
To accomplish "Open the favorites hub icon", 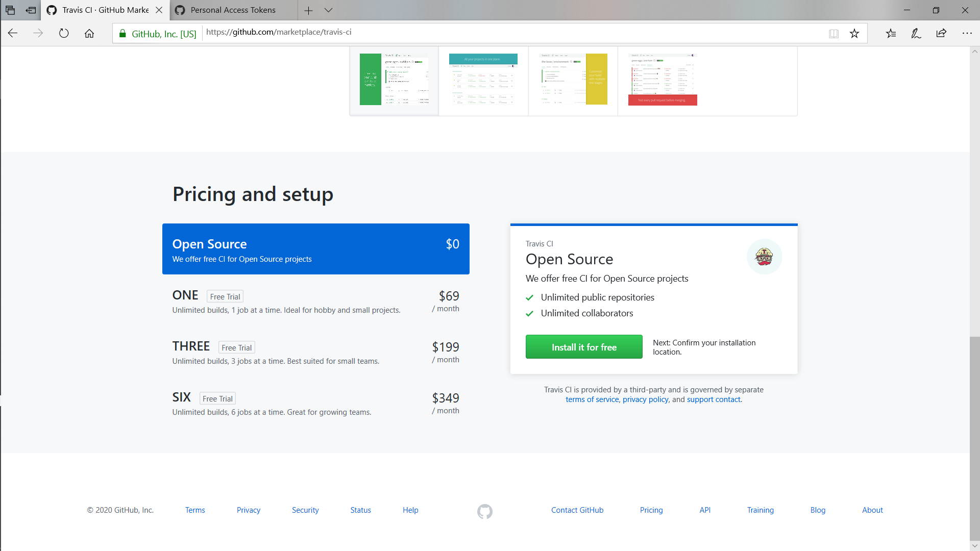I will [891, 34].
